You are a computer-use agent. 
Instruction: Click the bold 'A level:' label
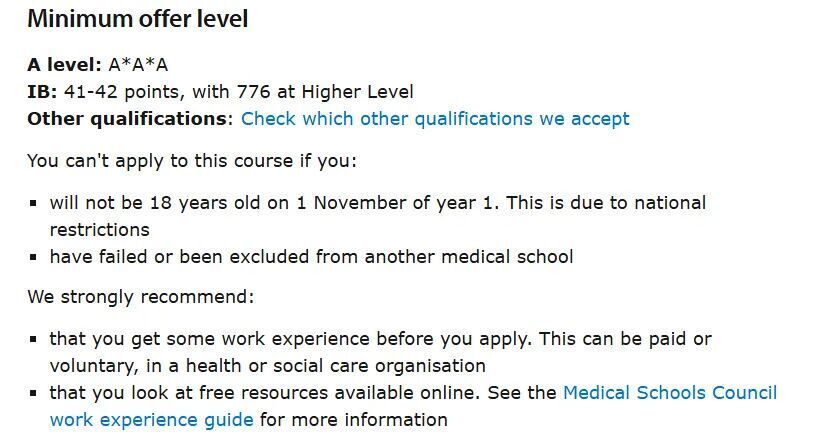click(x=64, y=66)
